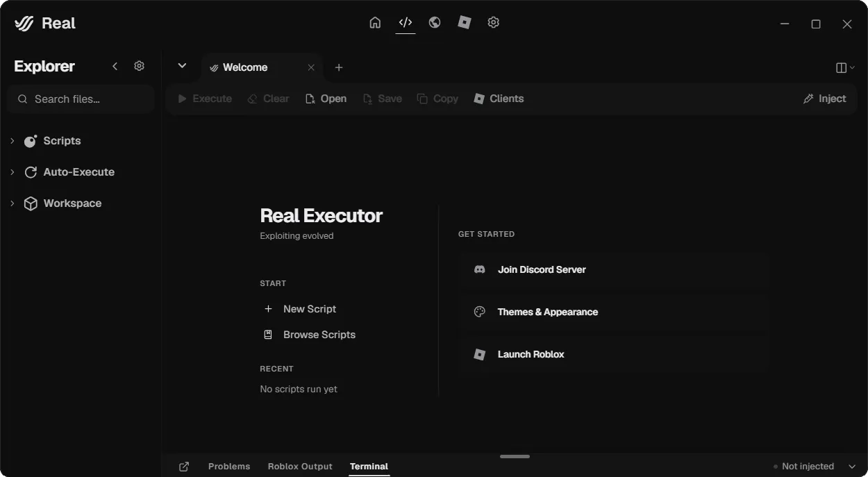Open the split layout dropdown arrow
This screenshot has width=868, height=477.
point(853,67)
